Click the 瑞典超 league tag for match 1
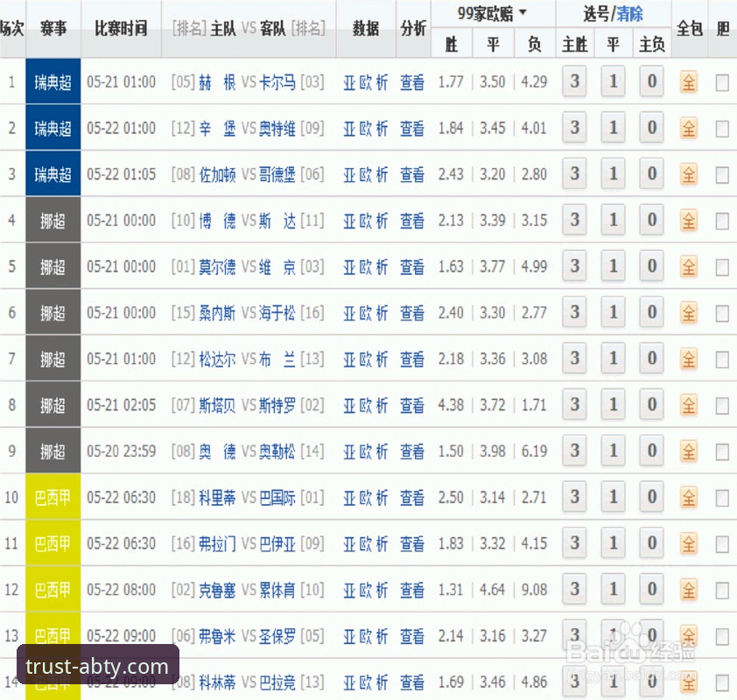Image resolution: width=737 pixels, height=700 pixels. [53, 81]
